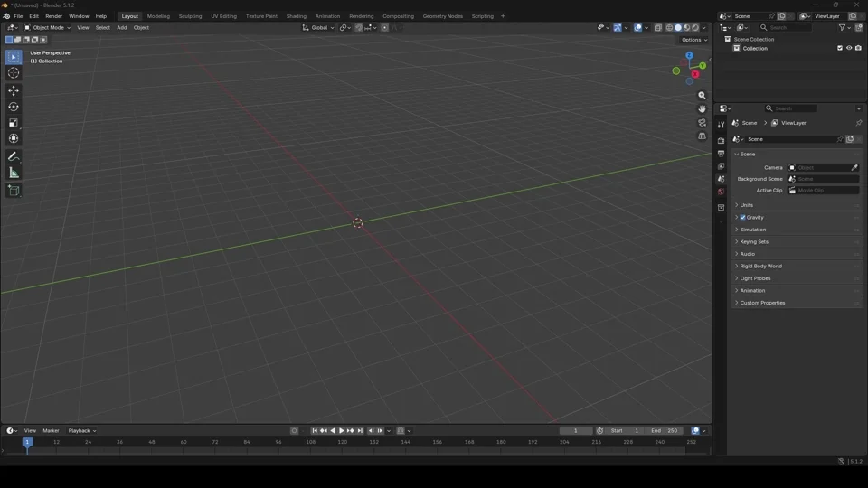Click the viewport zoom magnifier icon
This screenshot has width=868, height=488.
click(702, 95)
